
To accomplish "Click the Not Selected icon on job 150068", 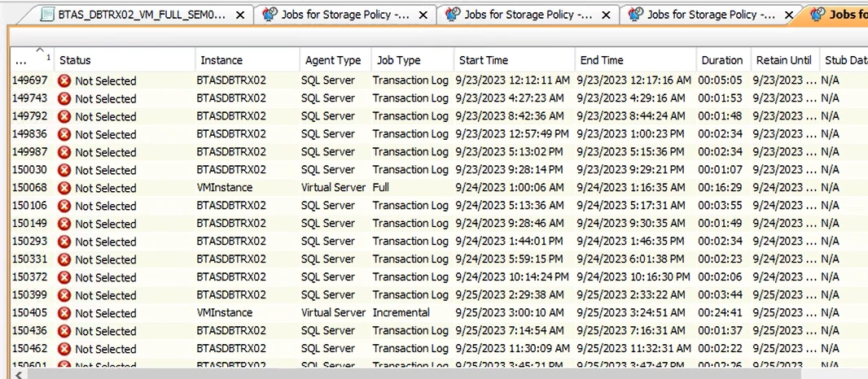I will pyautogui.click(x=64, y=189).
